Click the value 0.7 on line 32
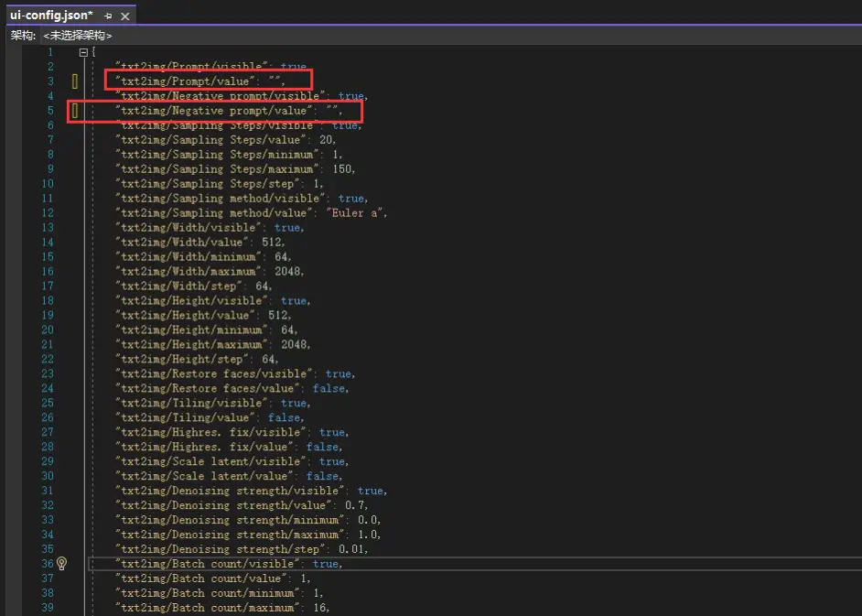 pyautogui.click(x=355, y=505)
